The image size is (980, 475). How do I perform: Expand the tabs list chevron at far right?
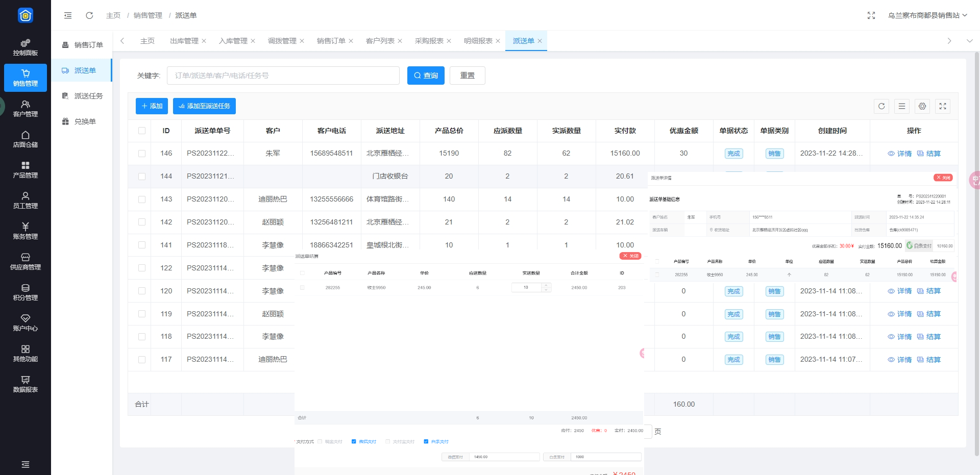point(969,41)
